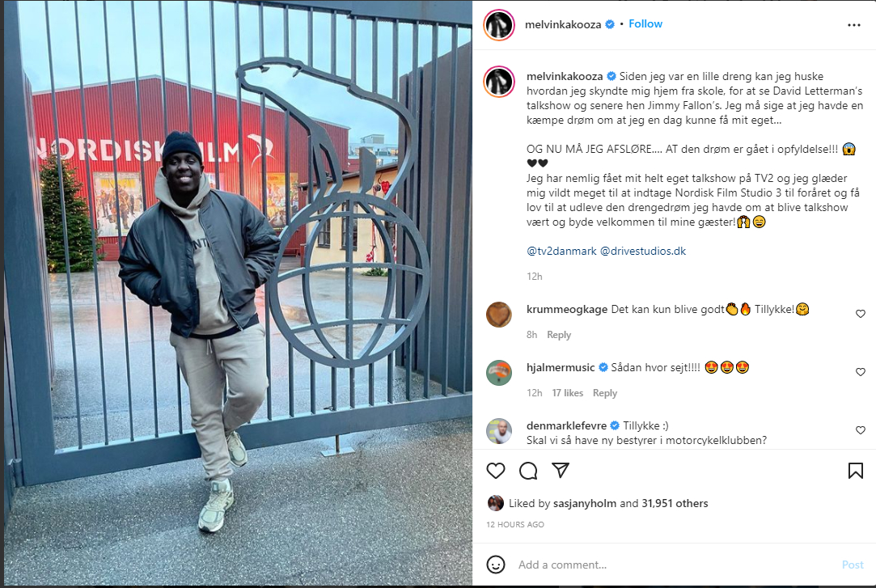Open the emoji picker smiley icon
The width and height of the screenshot is (876, 588).
point(496,565)
